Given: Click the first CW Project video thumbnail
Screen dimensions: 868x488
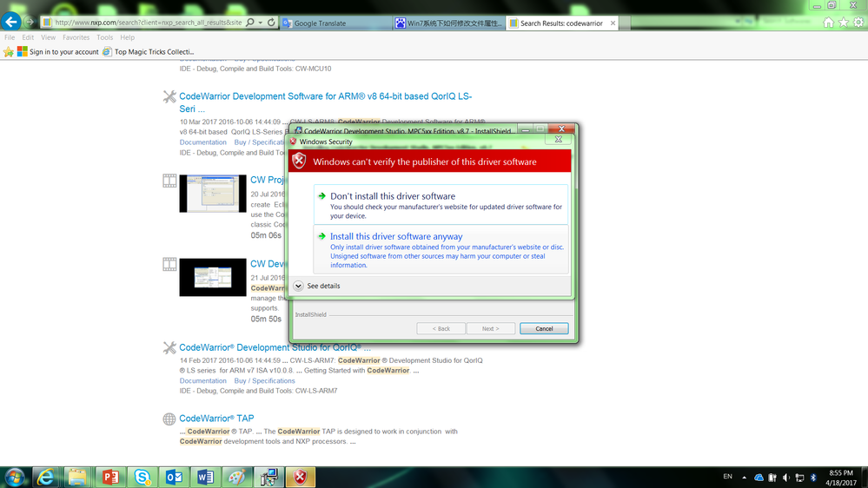Looking at the screenshot, I should click(213, 194).
